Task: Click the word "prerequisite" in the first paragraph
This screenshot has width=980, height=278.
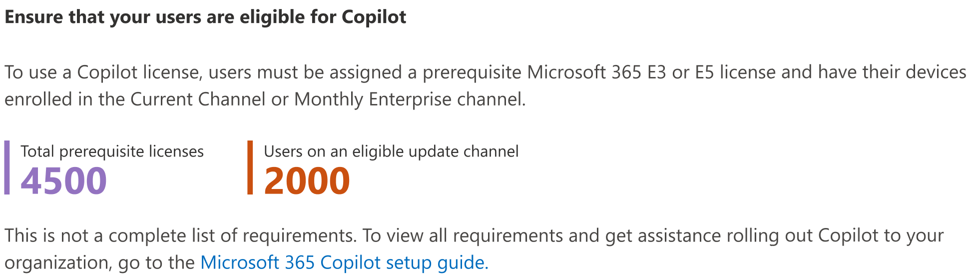Action: point(472,72)
